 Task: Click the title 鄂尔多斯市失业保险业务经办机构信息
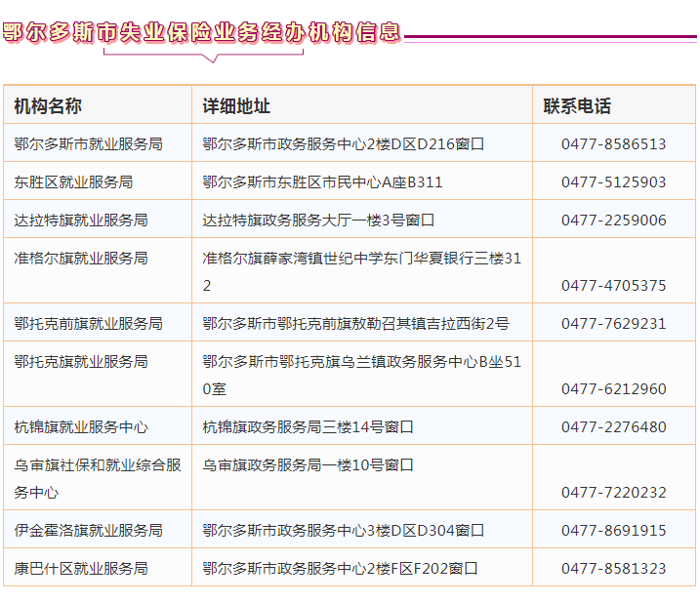pyautogui.click(x=202, y=32)
